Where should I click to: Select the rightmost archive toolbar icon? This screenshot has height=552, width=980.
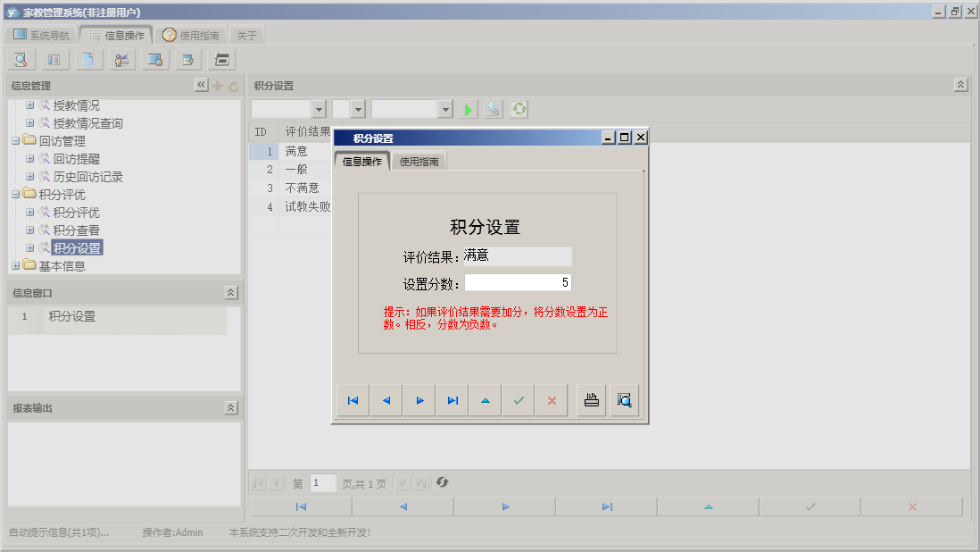[x=220, y=59]
